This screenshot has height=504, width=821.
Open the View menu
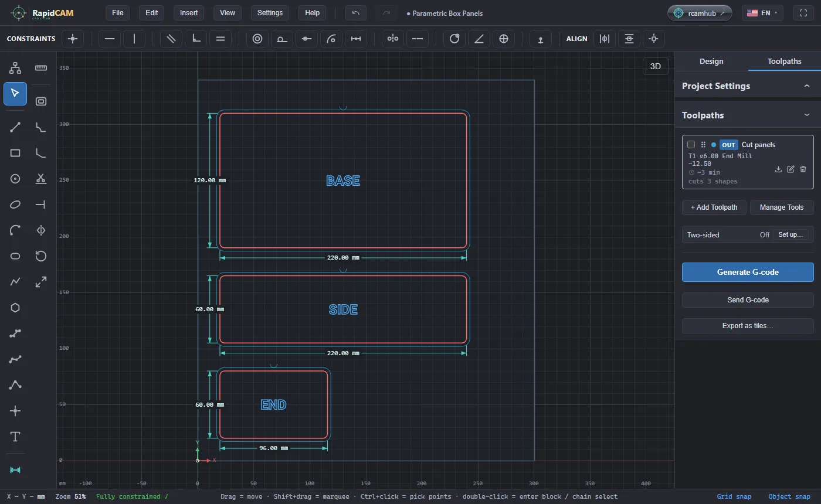[228, 13]
